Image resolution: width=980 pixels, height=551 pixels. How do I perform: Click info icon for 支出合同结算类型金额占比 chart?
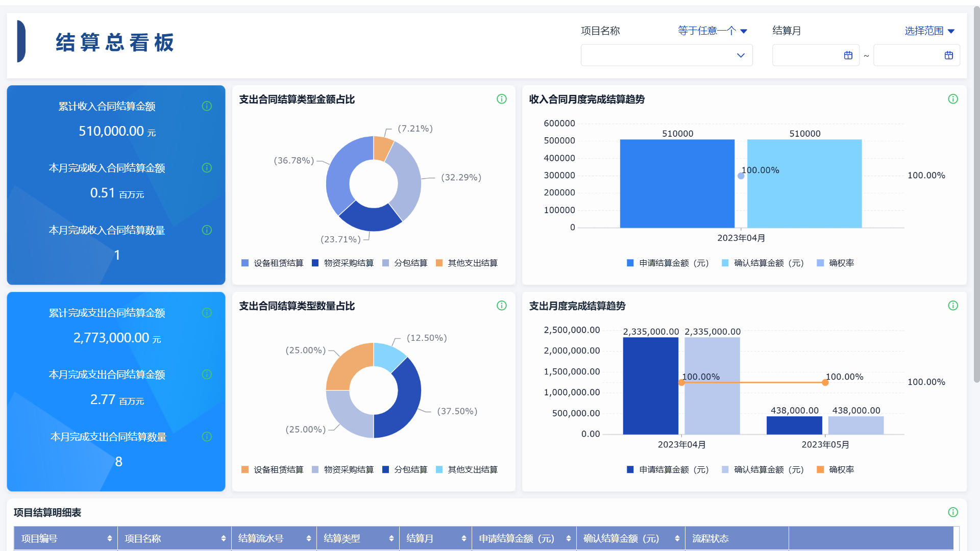click(501, 99)
